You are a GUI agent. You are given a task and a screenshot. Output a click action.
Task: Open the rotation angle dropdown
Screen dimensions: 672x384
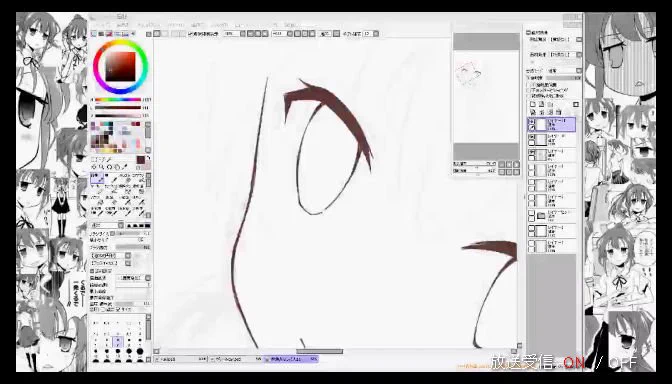pos(290,34)
